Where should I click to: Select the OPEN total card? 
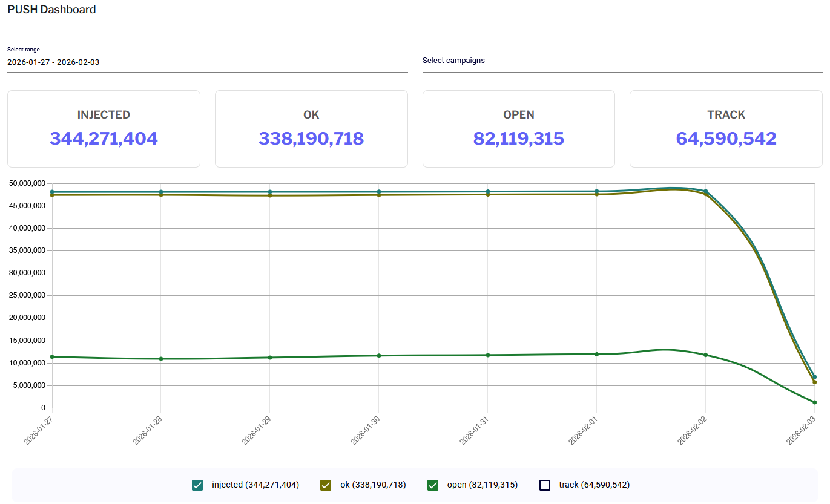click(x=518, y=129)
